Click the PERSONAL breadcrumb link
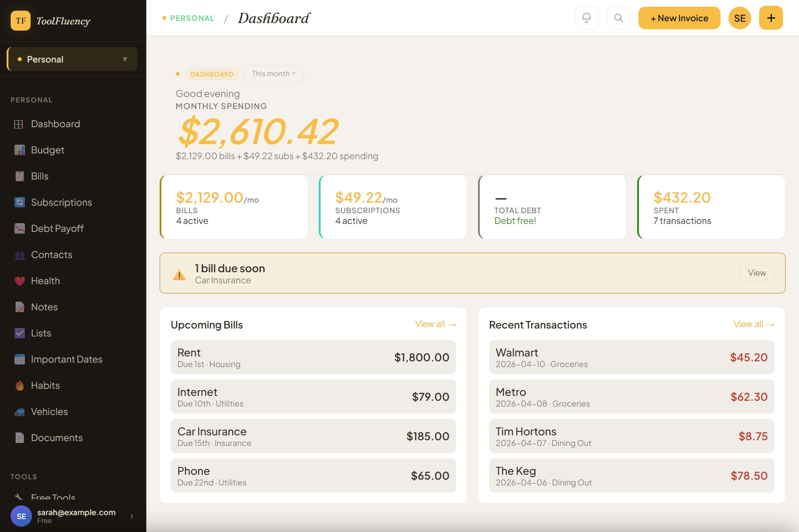The image size is (799, 532). (x=192, y=18)
